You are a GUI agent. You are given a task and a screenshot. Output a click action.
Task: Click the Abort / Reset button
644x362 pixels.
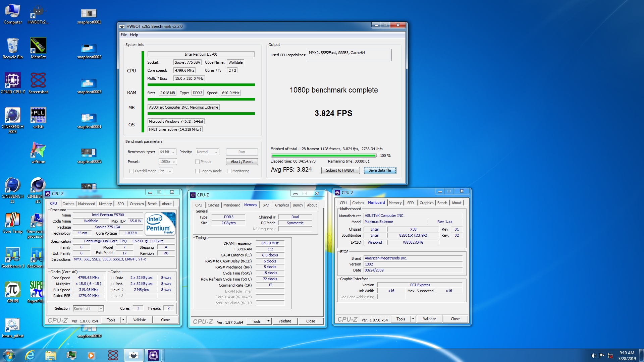[x=242, y=162]
